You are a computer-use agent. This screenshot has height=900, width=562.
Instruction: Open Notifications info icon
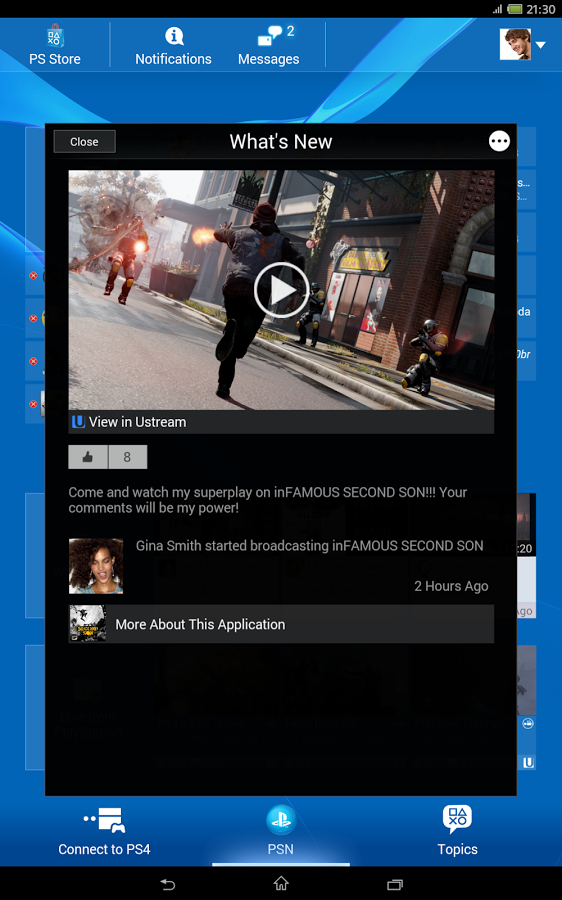(x=174, y=36)
